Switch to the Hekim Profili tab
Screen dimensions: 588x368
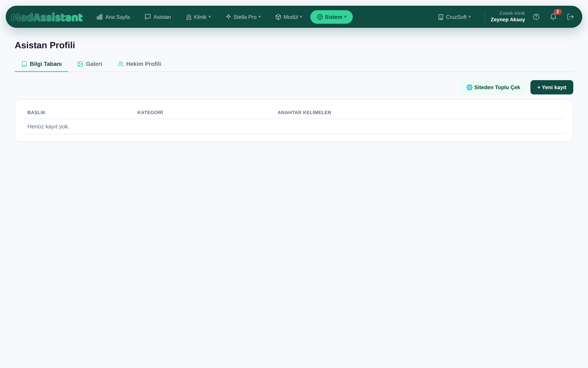point(139,64)
